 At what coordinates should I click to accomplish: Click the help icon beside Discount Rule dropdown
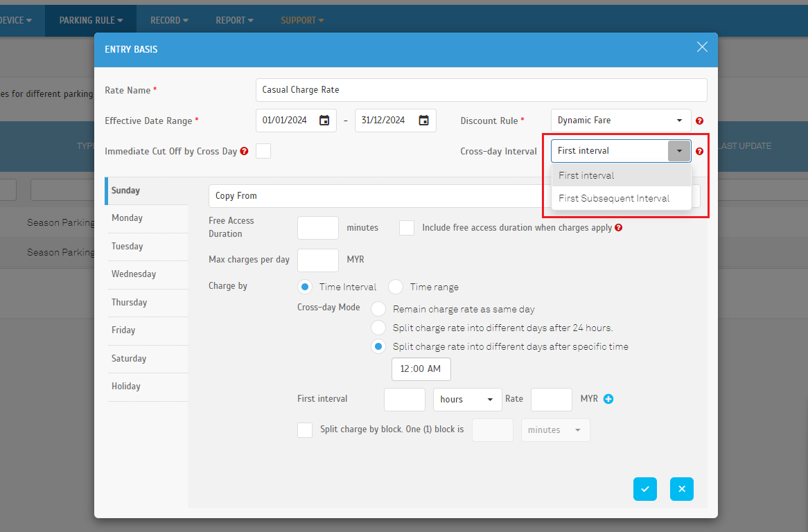point(699,121)
